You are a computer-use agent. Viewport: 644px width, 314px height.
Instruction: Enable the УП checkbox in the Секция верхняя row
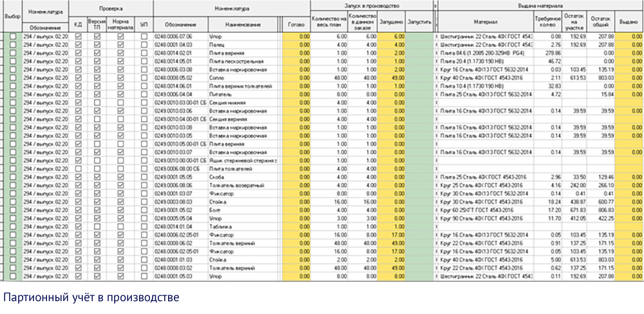coord(144,119)
